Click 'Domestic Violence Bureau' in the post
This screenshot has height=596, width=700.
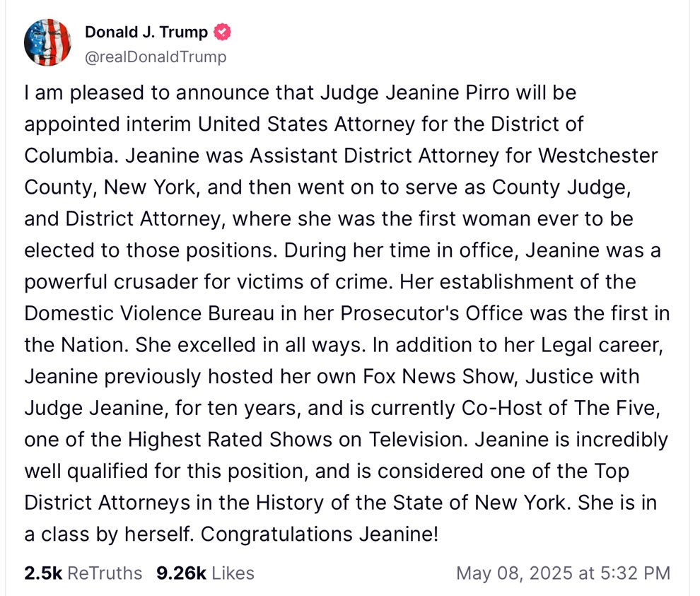[x=149, y=313]
